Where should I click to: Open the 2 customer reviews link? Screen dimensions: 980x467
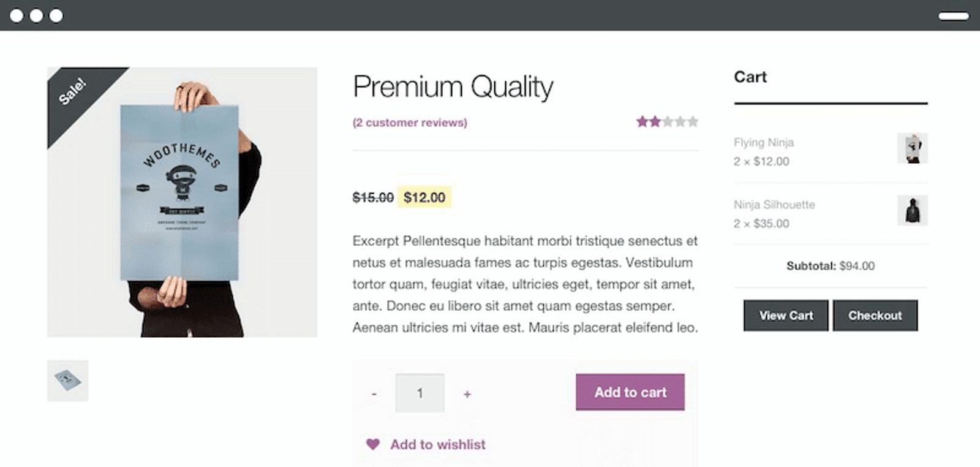pyautogui.click(x=409, y=122)
